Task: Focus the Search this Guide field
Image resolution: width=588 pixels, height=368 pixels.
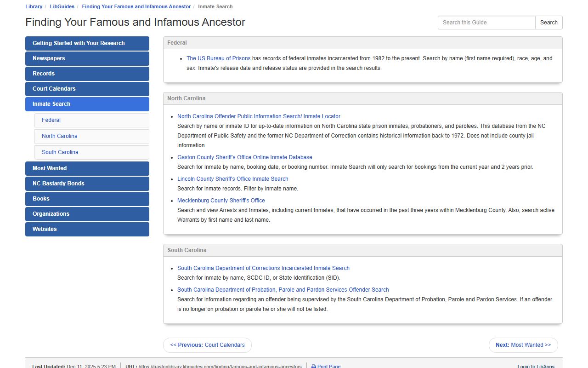Action: tap(486, 23)
